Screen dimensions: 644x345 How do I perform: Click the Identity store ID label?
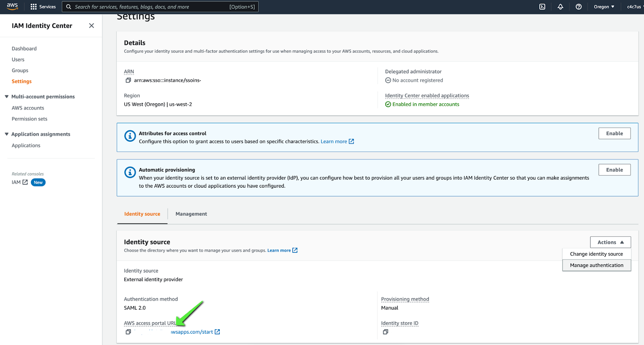(x=400, y=323)
